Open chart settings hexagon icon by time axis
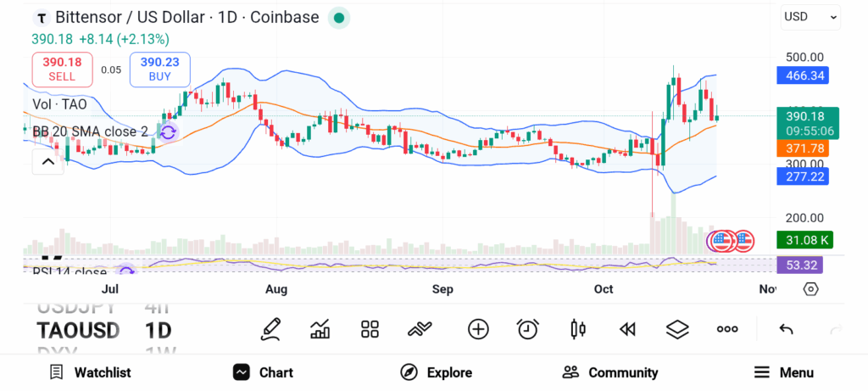Screen dimensions: 868x391 coord(810,289)
